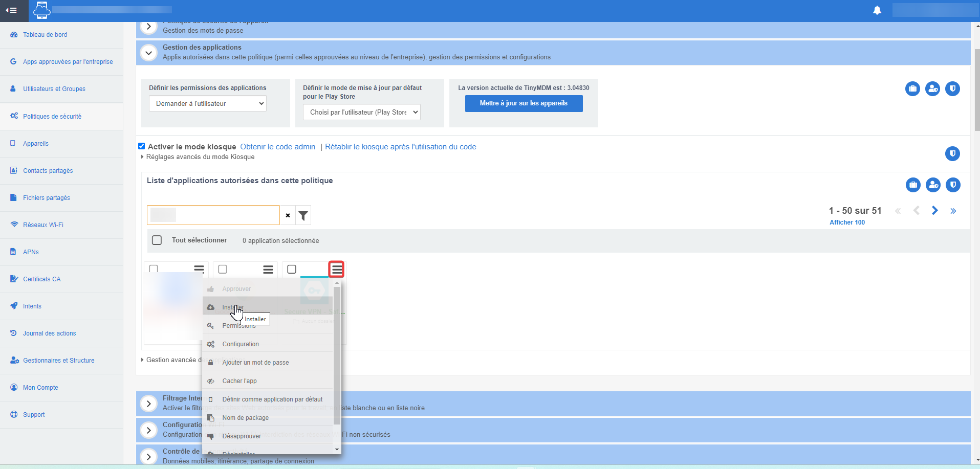Expand Gestion avancée des applications
Screen dimensions: 980x469
(x=171, y=360)
